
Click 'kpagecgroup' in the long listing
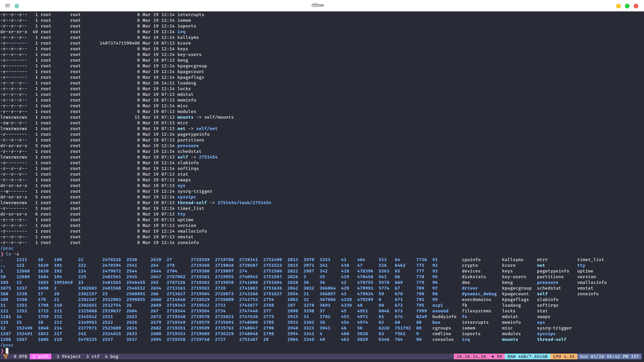(192, 66)
